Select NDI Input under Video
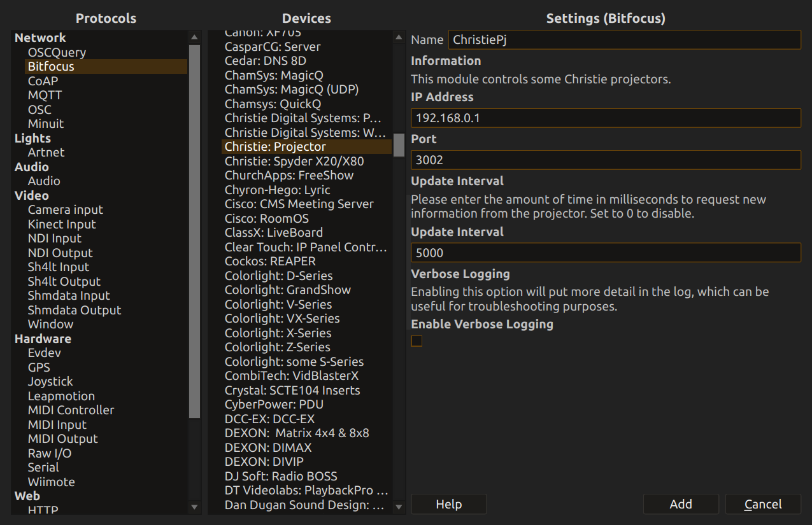This screenshot has width=812, height=525. 55,239
